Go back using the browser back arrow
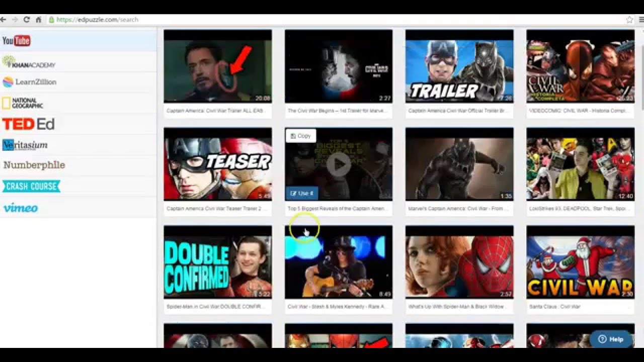644x362 pixels. coord(3,20)
